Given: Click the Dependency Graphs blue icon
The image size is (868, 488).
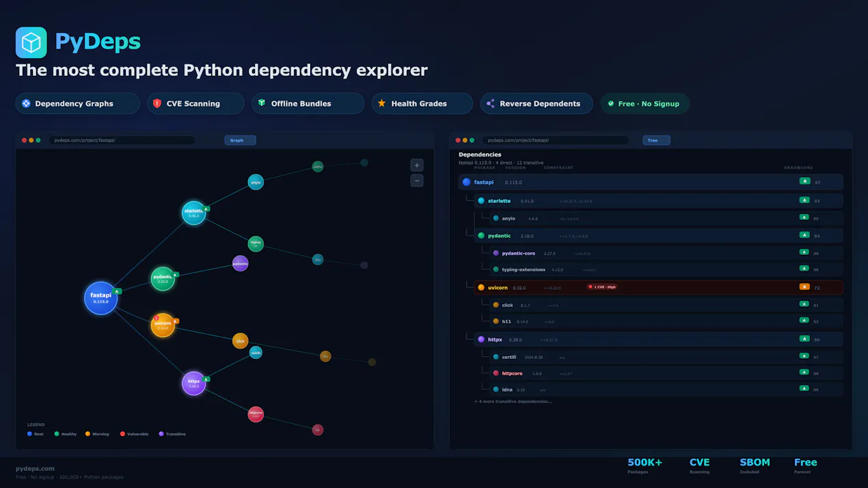Looking at the screenshot, I should pos(26,103).
